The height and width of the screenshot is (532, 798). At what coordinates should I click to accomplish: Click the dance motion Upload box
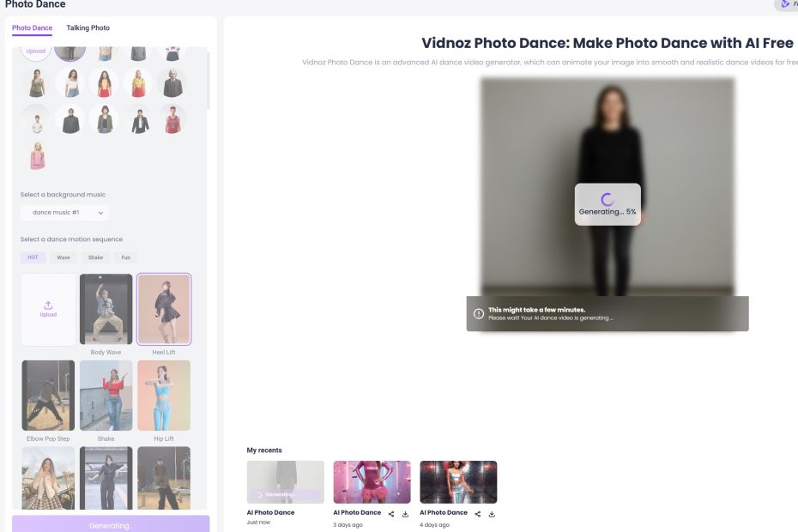48,310
